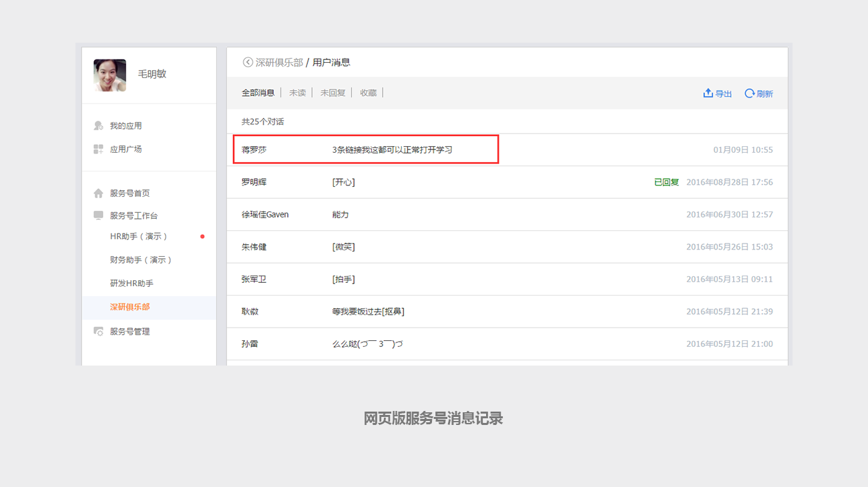Click the refresh (刷新) icon

pyautogui.click(x=750, y=93)
